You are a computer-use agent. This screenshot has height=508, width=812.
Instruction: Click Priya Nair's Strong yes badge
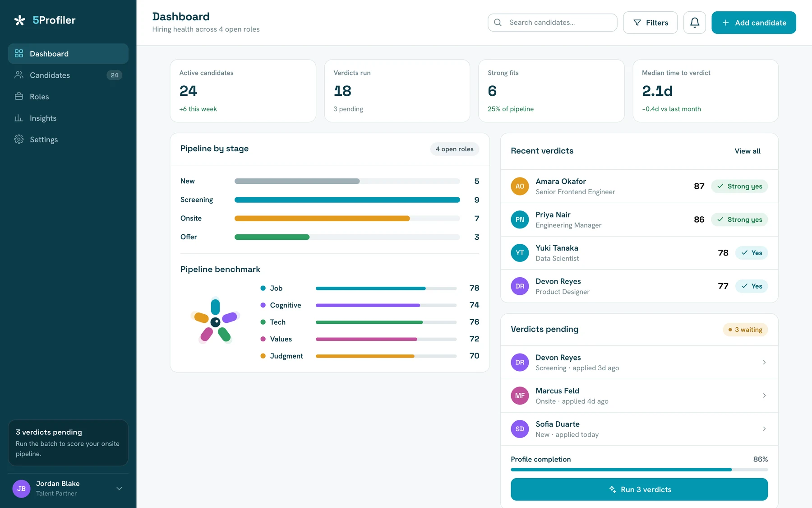click(x=739, y=219)
